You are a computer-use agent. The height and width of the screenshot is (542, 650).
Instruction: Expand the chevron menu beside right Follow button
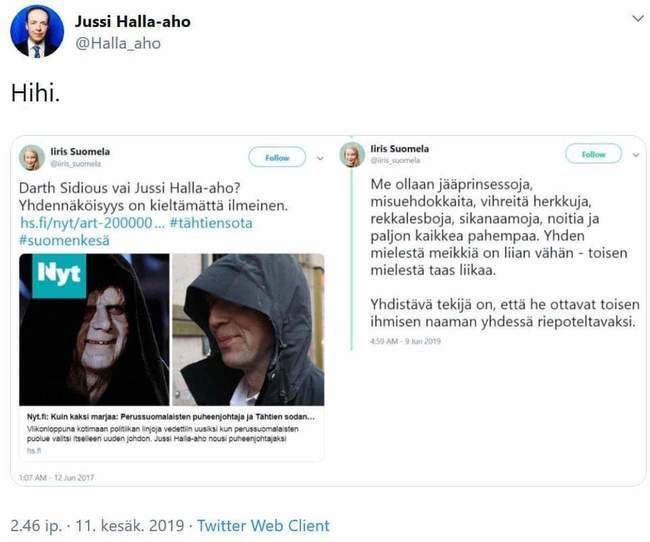point(636,155)
